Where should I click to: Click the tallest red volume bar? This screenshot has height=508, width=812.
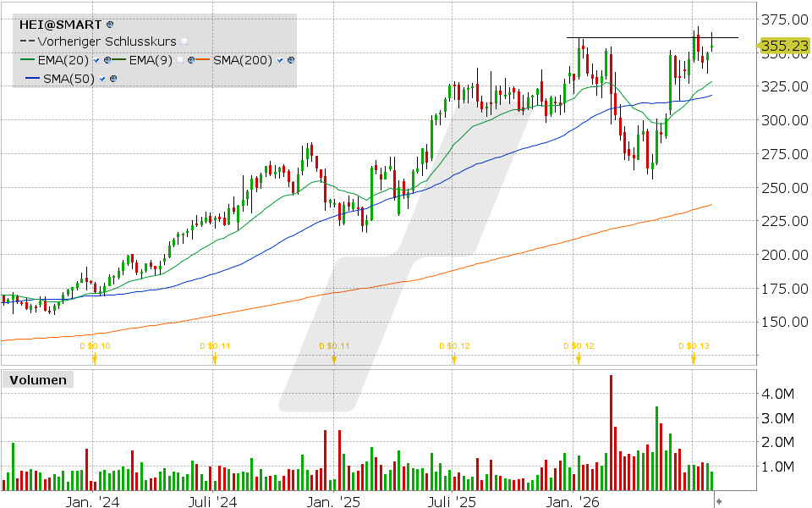[x=611, y=433]
